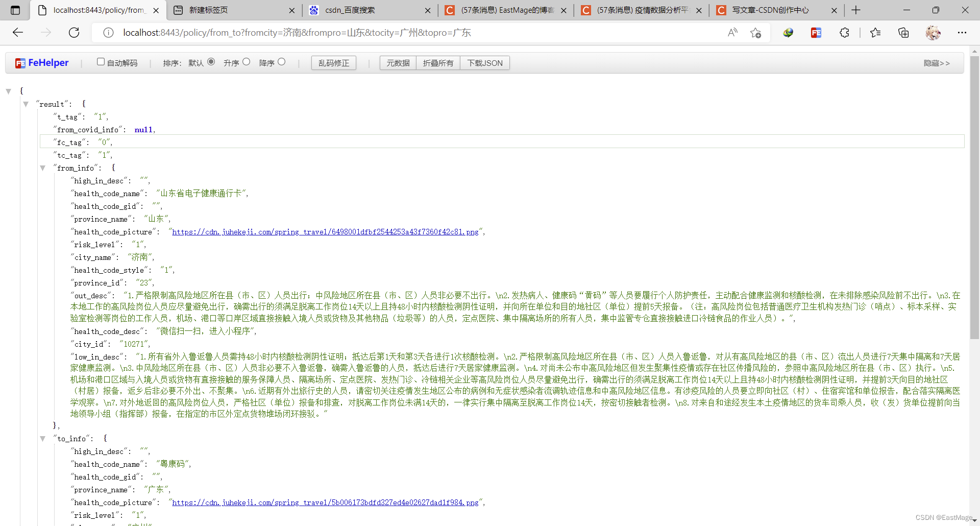Select the 降序 sort radio button
Screen dimensions: 980x526
pyautogui.click(x=281, y=62)
